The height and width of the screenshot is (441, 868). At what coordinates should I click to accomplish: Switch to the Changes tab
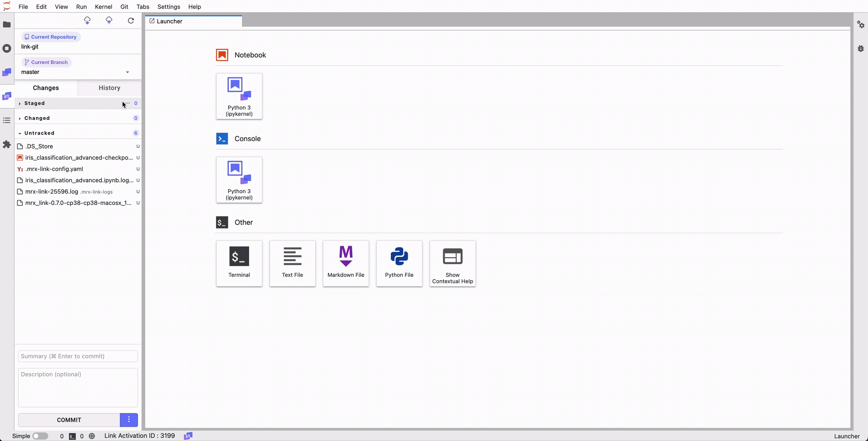[46, 88]
